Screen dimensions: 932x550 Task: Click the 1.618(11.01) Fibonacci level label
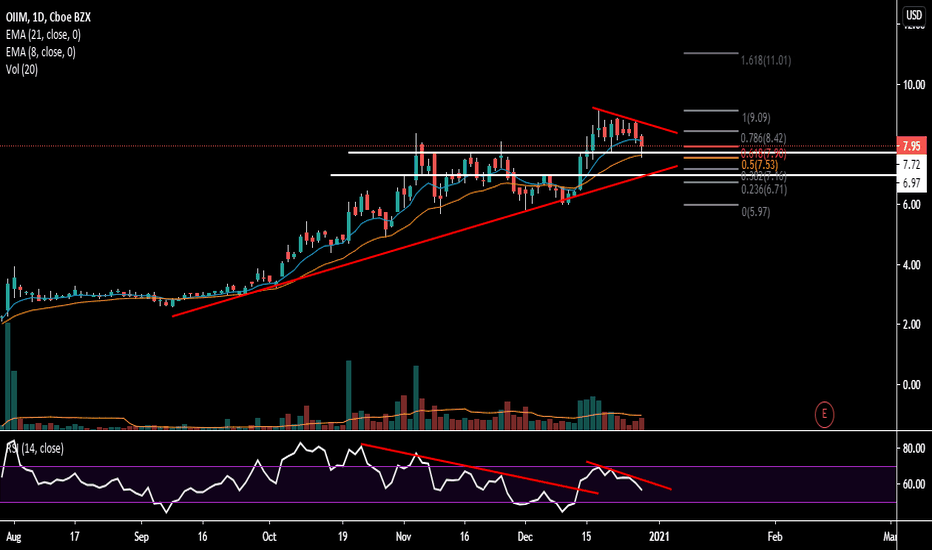(x=766, y=60)
